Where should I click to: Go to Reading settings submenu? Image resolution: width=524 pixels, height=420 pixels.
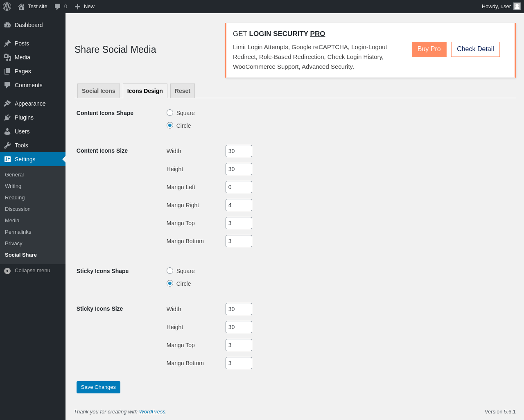pos(15,197)
